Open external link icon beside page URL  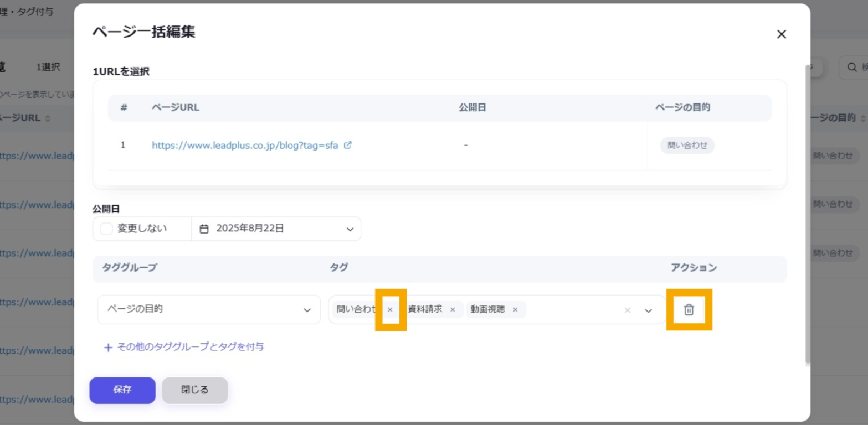348,146
